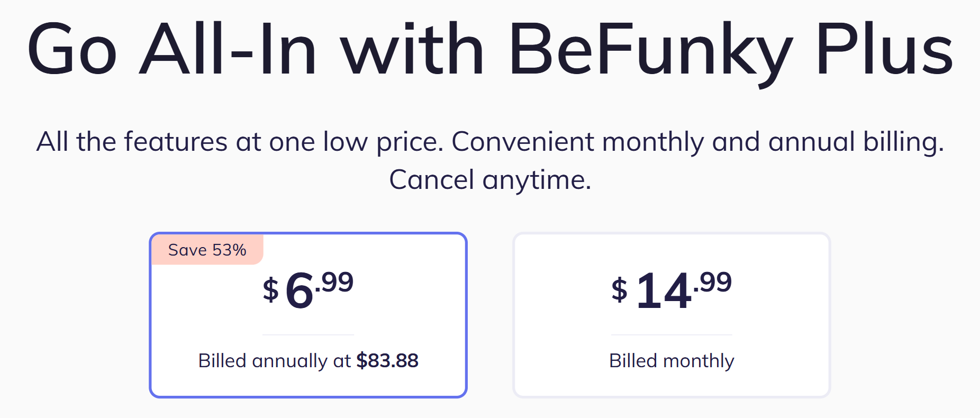Click the "Billed annually at" label

(274, 361)
